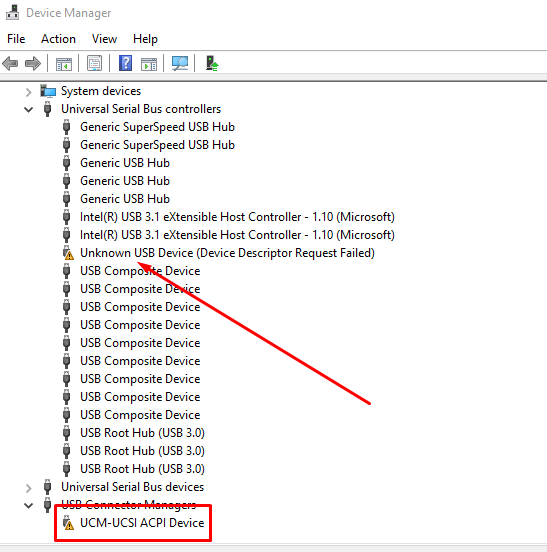547x552 pixels.
Task: Click the Show/Hide Action Pane icon
Action: click(149, 64)
